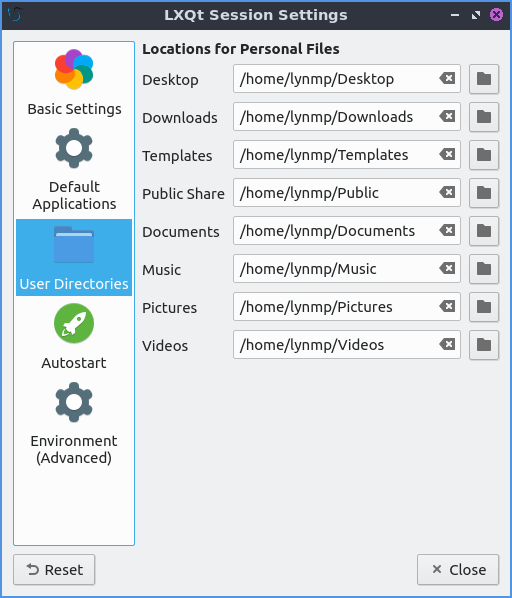Clear the Videos path field
The image size is (512, 598).
(447, 344)
